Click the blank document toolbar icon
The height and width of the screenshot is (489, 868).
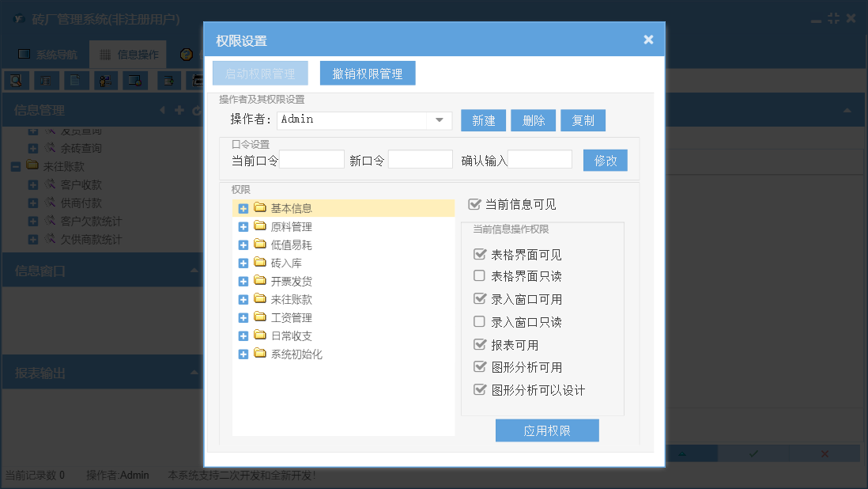pyautogui.click(x=76, y=80)
